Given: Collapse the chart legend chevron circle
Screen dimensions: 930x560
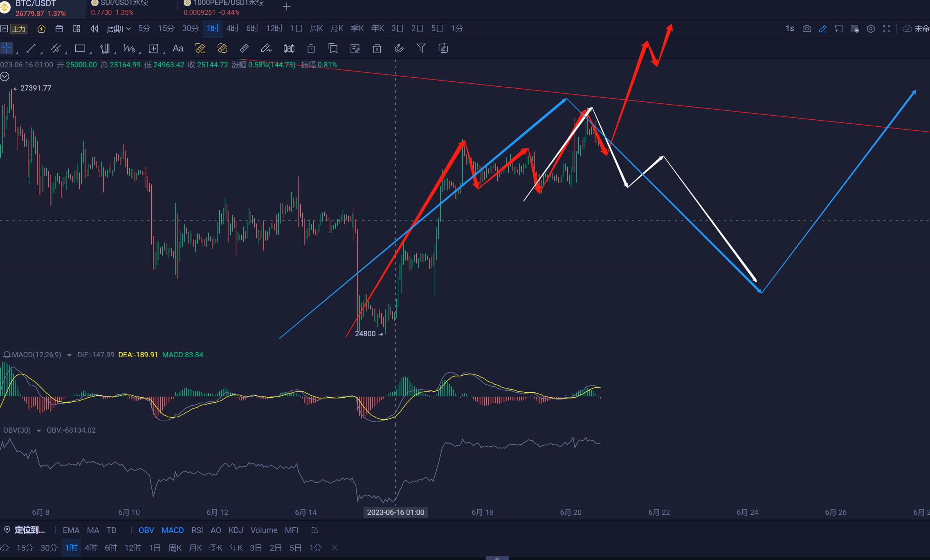Looking at the screenshot, I should [x=5, y=76].
